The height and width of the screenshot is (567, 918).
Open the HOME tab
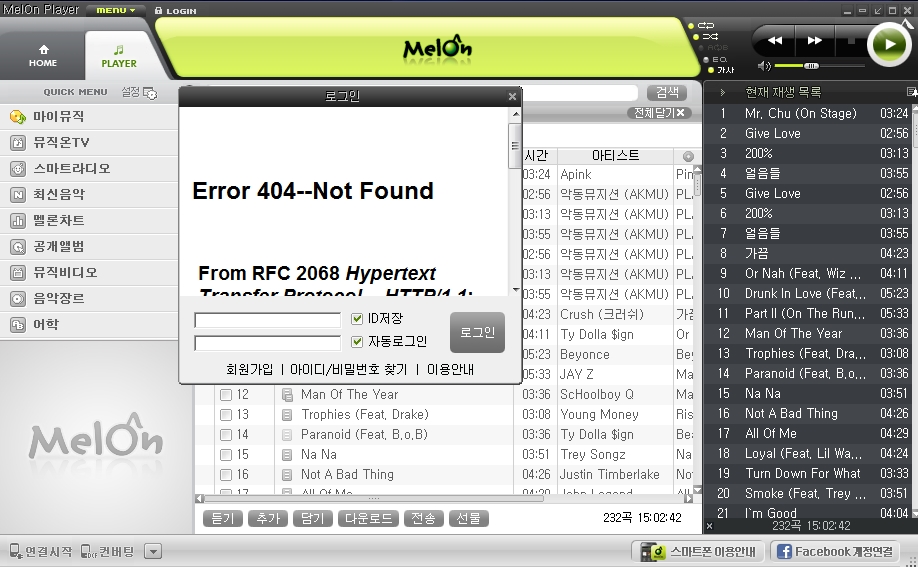(x=43, y=56)
